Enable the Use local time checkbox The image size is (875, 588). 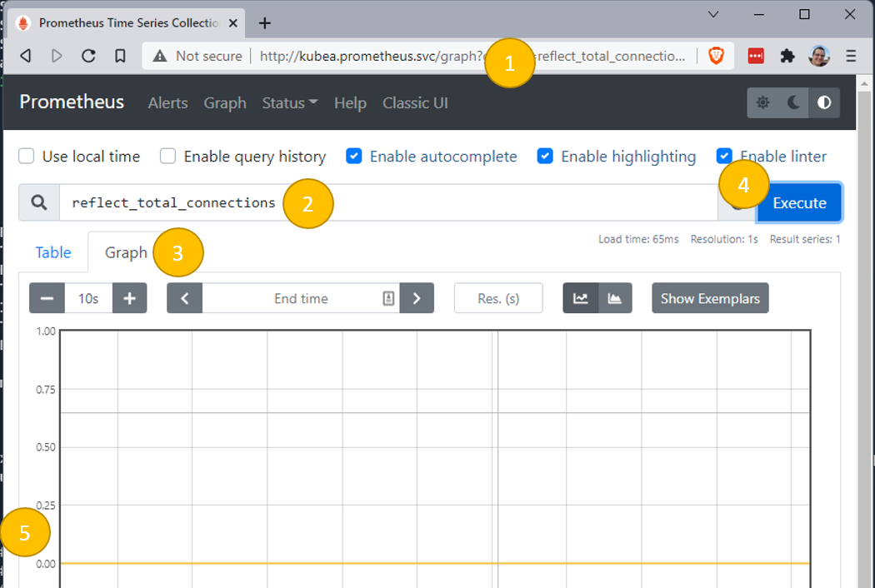pos(27,157)
